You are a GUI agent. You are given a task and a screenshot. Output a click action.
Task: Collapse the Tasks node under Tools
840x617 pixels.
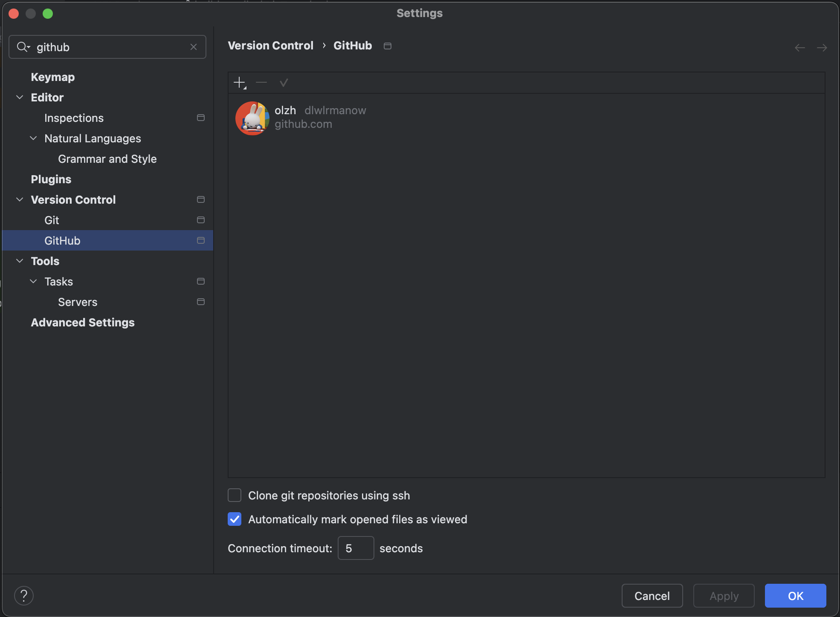click(x=33, y=282)
